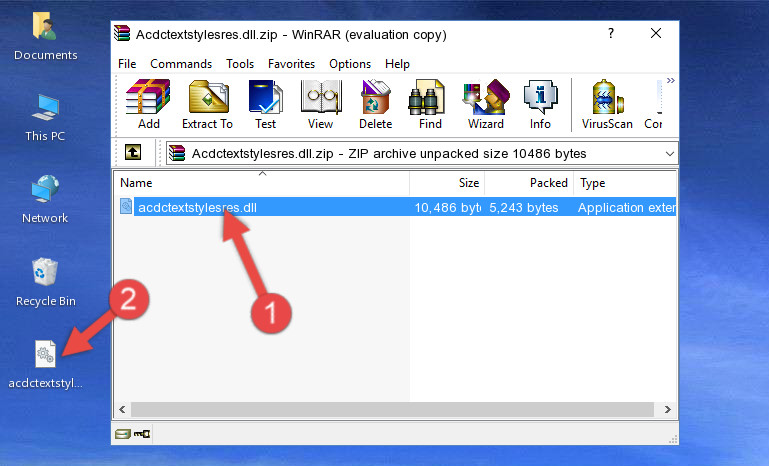The width and height of the screenshot is (769, 466).
Task: Select the acdctextstylesres.dll file row
Action: coord(396,207)
